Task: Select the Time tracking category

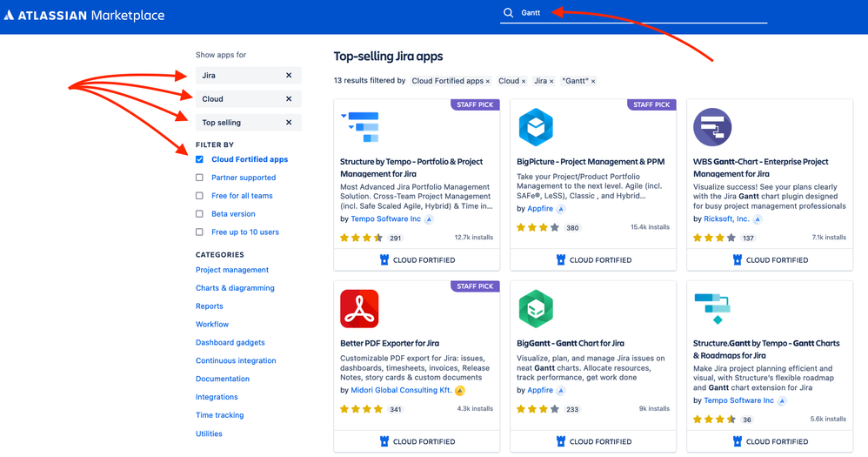Action: [220, 415]
